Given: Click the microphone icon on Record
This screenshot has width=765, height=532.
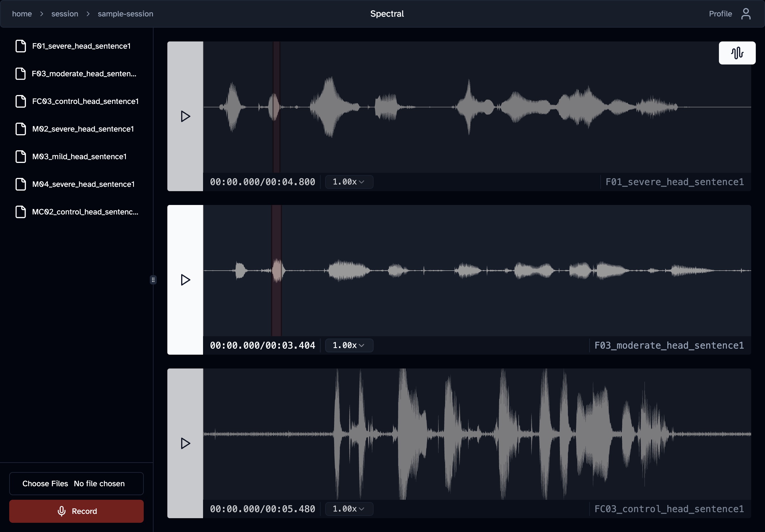Looking at the screenshot, I should (x=62, y=511).
